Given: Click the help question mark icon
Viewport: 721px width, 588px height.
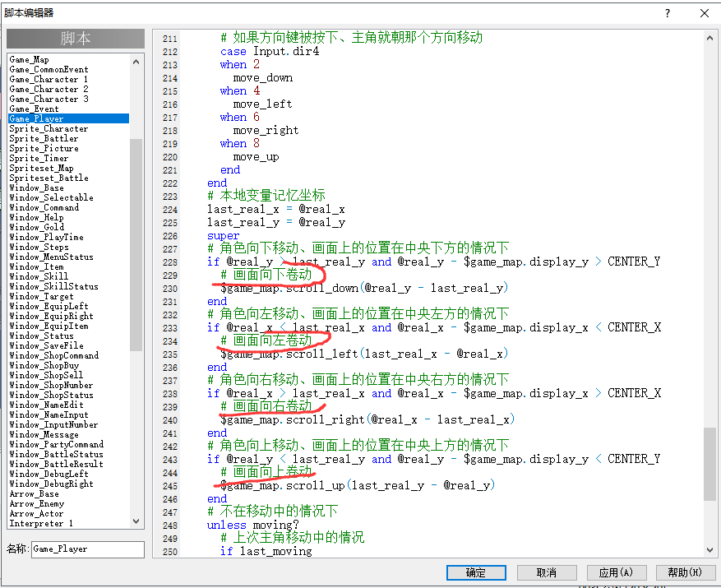Looking at the screenshot, I should 668,13.
